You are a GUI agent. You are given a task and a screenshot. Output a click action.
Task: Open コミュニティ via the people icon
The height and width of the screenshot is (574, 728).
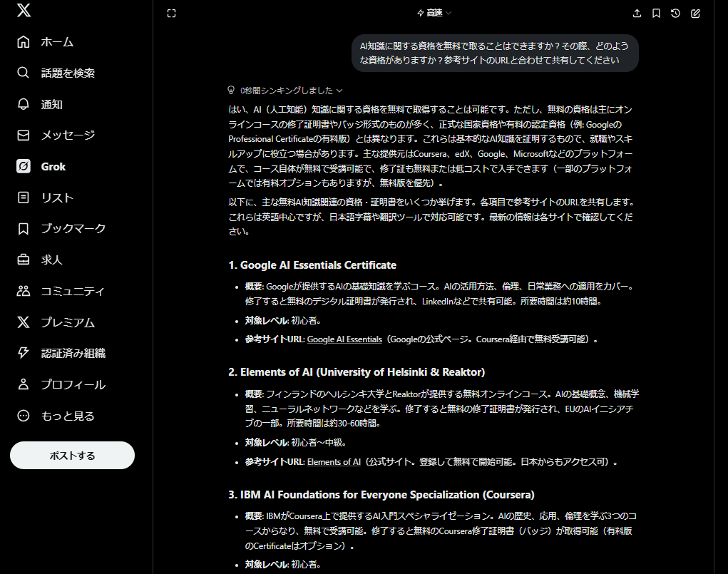(24, 291)
